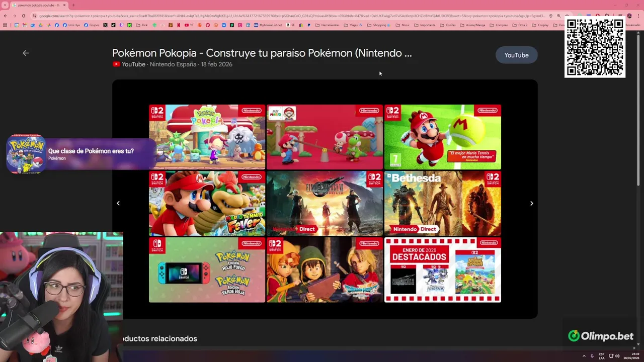Open the Mario Tennis Fever Bowser thumbnail

[x=207, y=203]
